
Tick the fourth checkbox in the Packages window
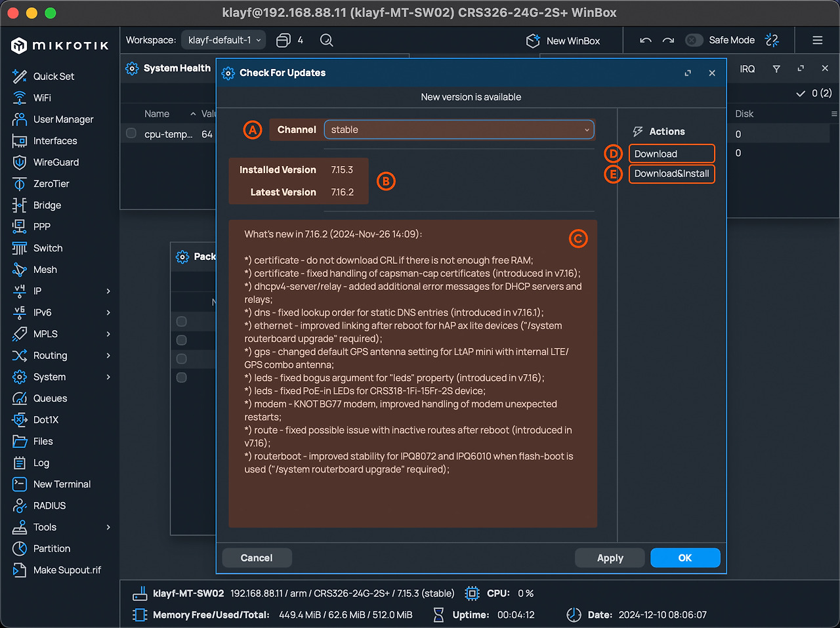(182, 377)
